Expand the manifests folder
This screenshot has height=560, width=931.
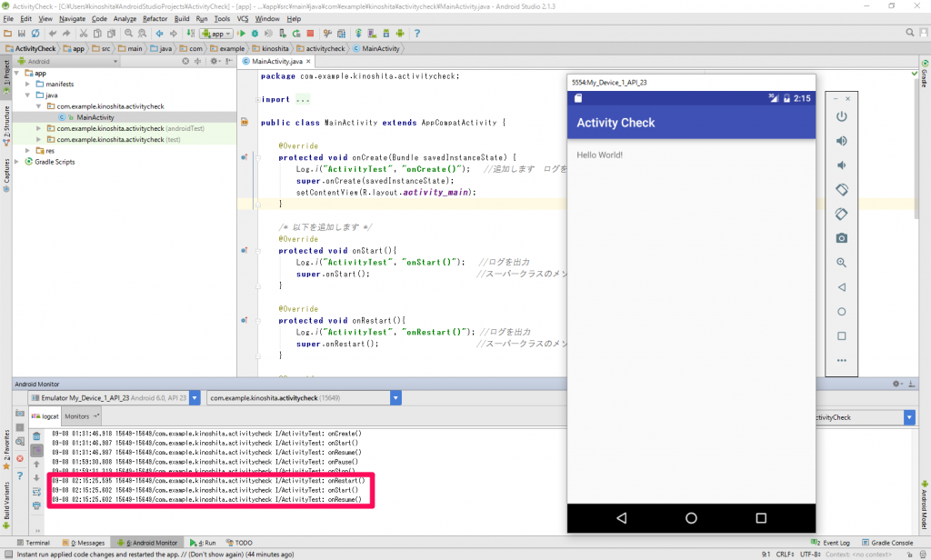point(27,85)
